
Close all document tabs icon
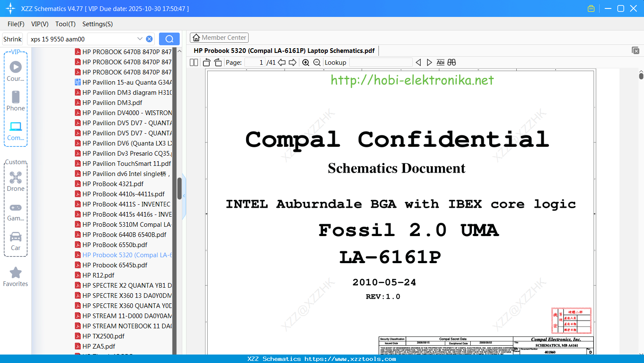[636, 50]
